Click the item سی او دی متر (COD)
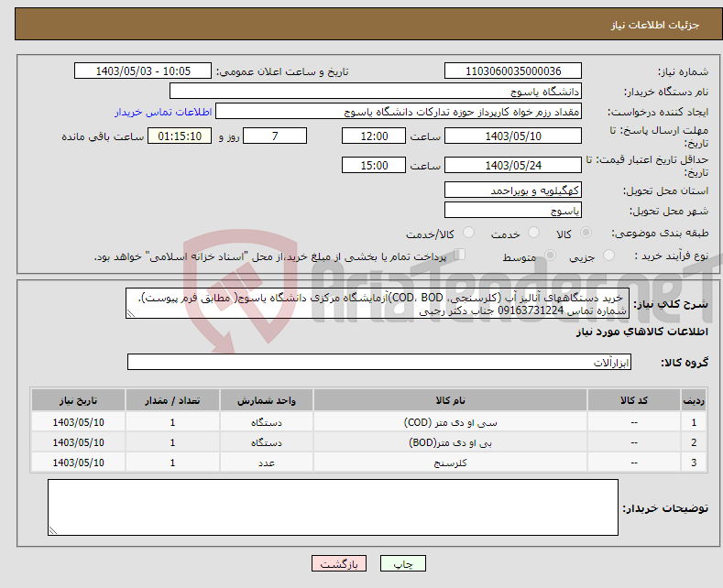723x588 pixels. 450,422
